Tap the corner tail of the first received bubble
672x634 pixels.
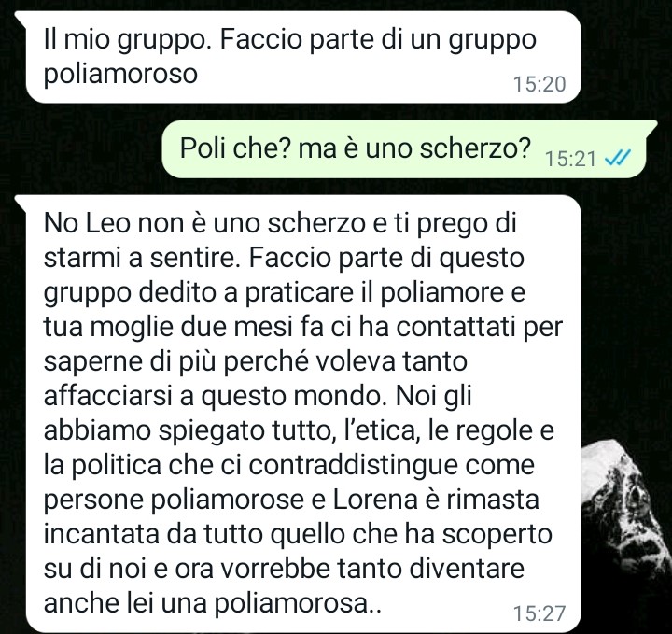(x=21, y=17)
